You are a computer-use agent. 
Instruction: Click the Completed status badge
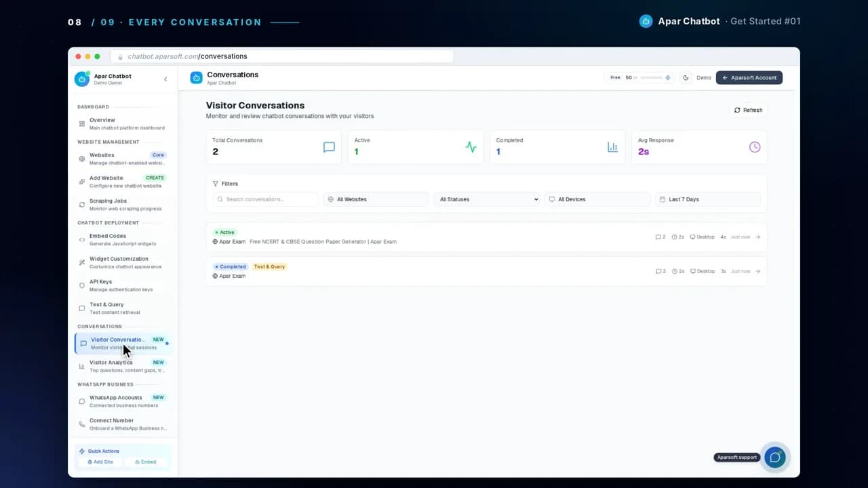pos(230,266)
